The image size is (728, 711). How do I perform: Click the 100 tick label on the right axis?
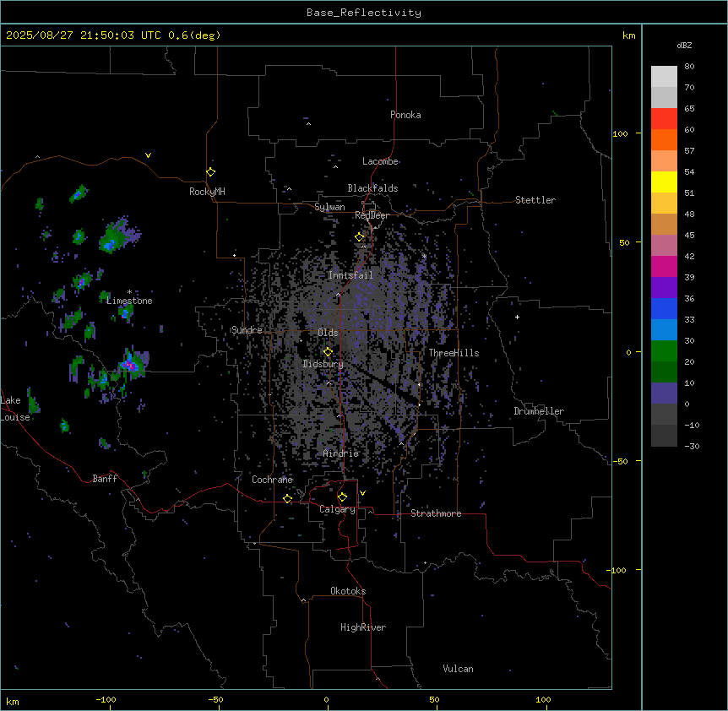pyautogui.click(x=620, y=133)
